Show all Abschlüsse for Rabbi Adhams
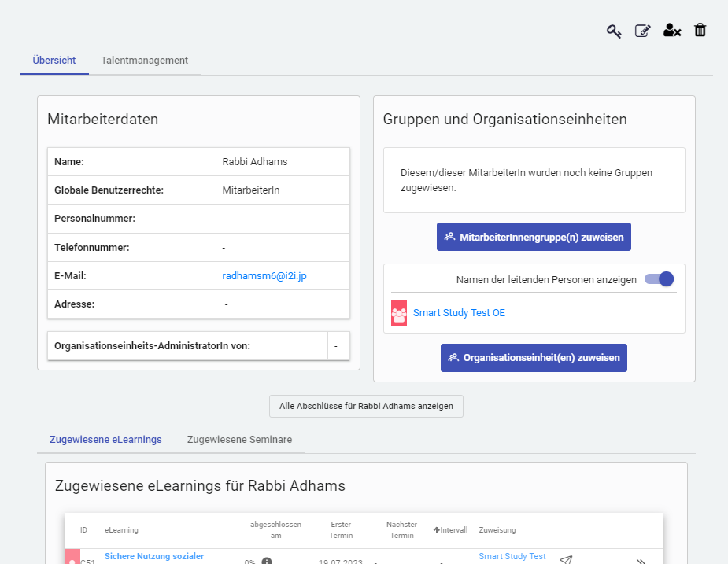Screen dimensions: 728x564 point(366,406)
